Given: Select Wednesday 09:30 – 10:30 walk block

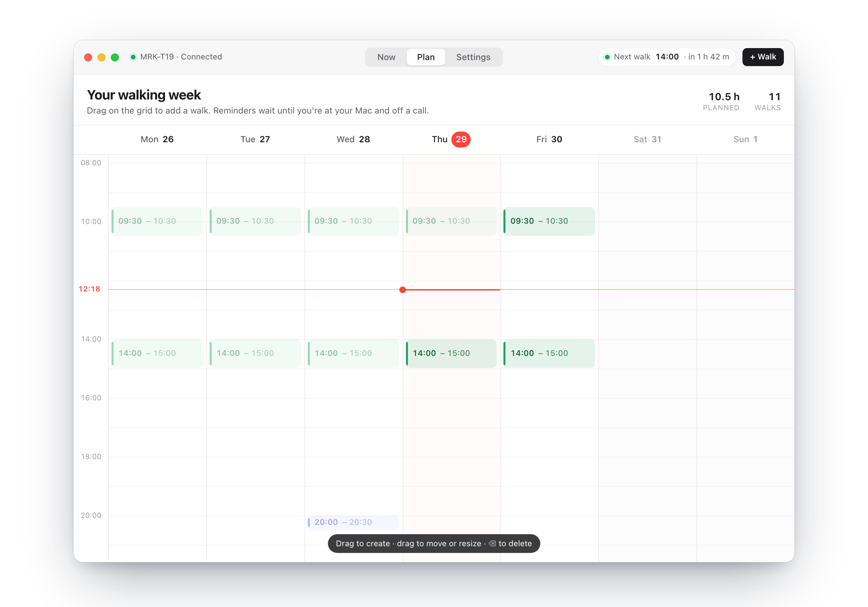Looking at the screenshot, I should click(x=353, y=221).
